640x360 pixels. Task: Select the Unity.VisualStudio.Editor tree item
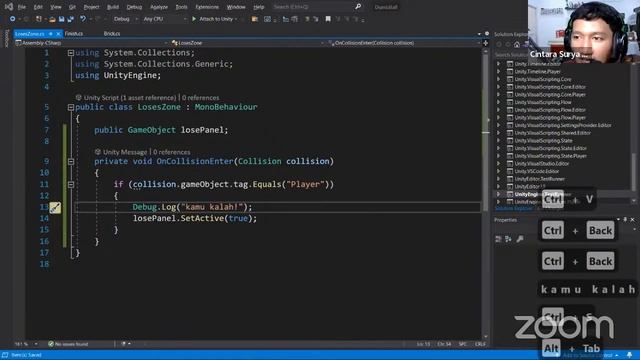pyautogui.click(x=541, y=164)
